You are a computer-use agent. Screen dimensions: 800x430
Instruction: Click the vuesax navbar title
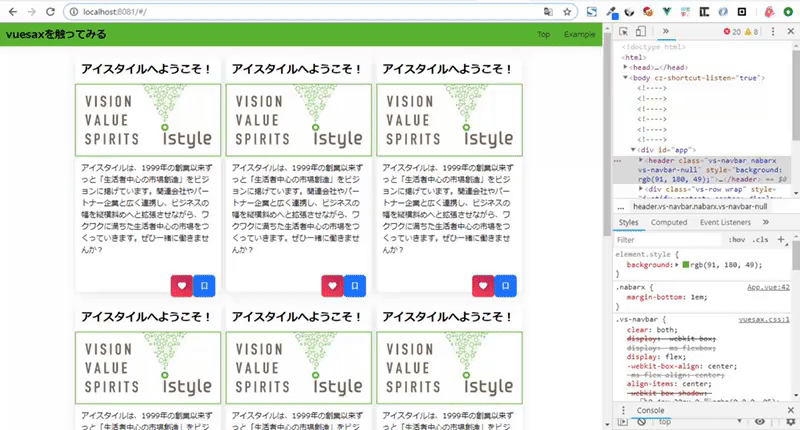point(56,34)
